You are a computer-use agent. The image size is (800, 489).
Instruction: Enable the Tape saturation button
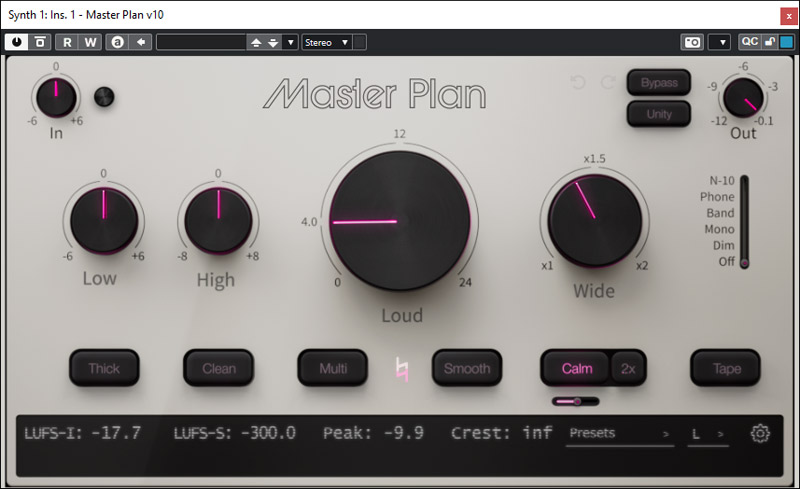(726, 368)
